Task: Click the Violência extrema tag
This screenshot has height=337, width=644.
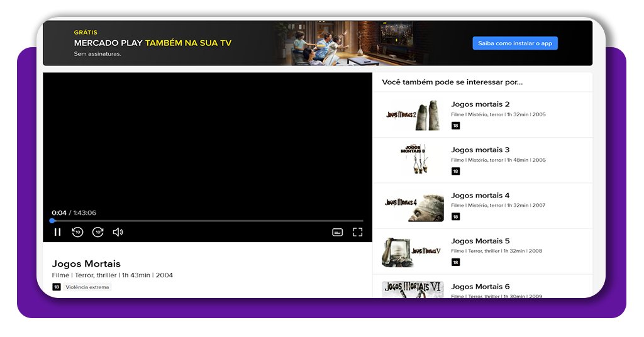Action: coord(87,287)
